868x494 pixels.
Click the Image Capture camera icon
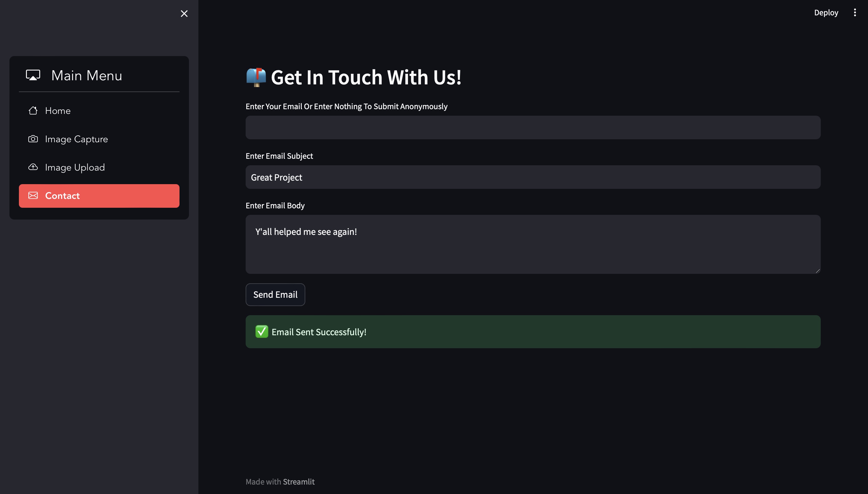33,139
